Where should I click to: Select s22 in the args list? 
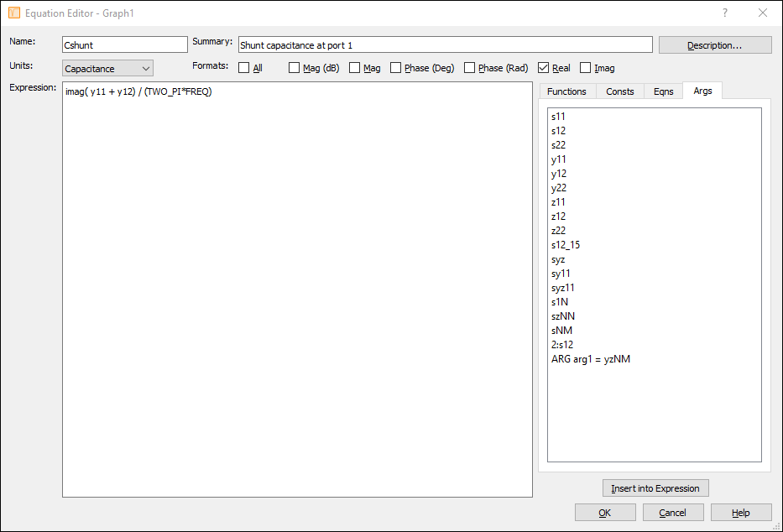pos(558,144)
